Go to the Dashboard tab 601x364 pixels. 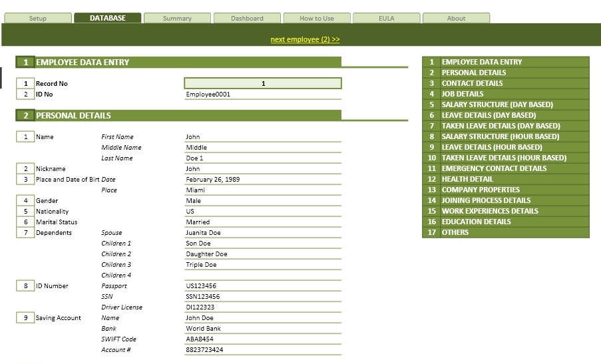click(x=247, y=18)
